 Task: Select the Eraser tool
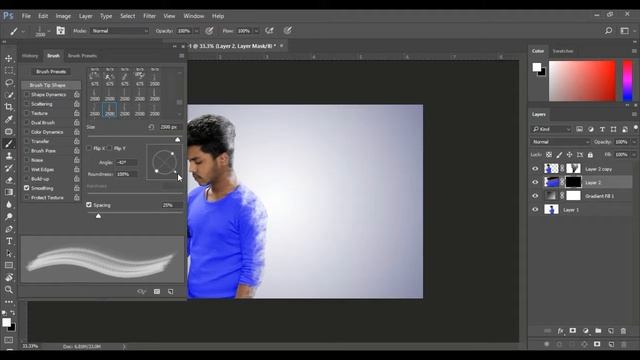pyautogui.click(x=9, y=180)
